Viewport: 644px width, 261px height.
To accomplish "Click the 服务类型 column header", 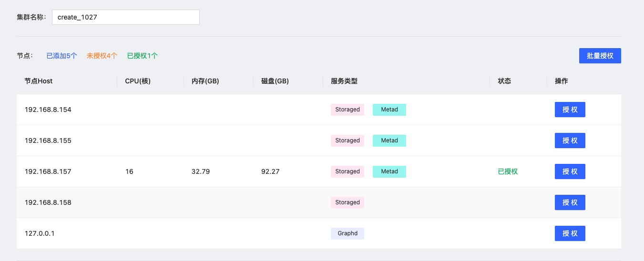I will point(344,81).
